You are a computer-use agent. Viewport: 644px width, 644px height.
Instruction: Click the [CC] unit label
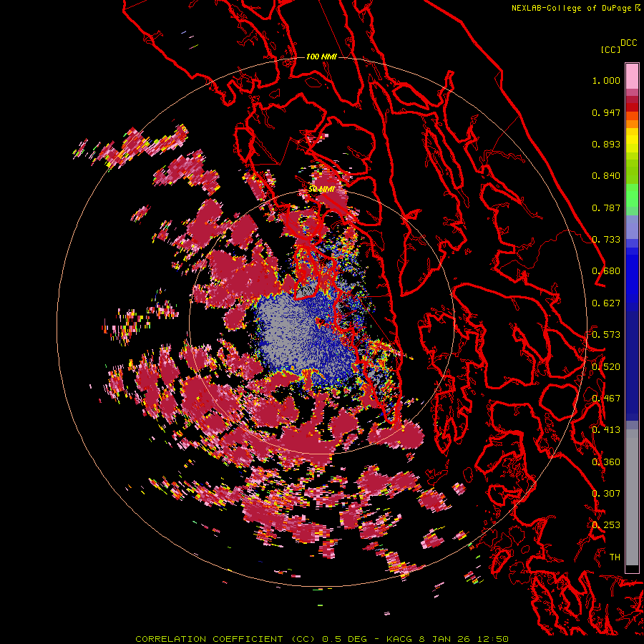coord(610,49)
